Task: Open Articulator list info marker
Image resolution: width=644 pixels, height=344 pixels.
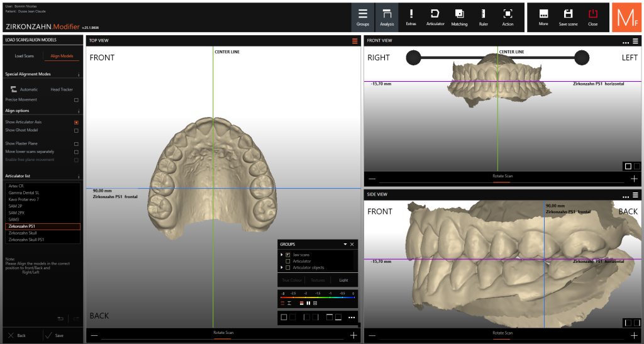Action: 79,177
